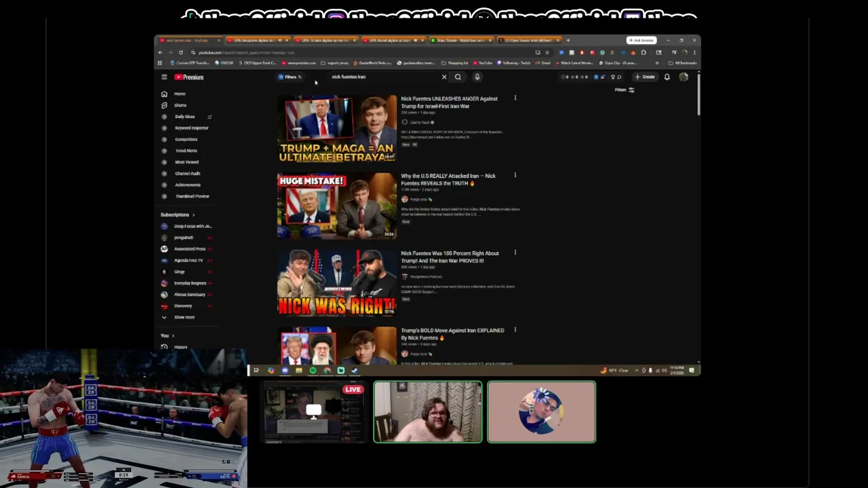Open 'TRUMP + MAGA' video thumbnail

coord(337,129)
